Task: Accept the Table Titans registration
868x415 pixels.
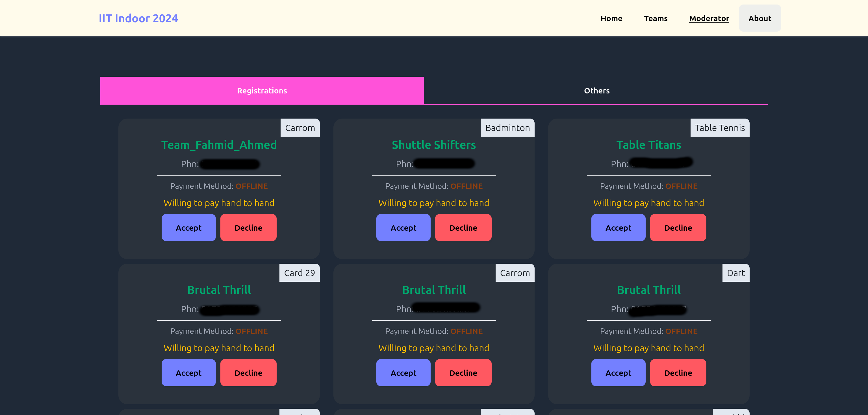Action: tap(618, 228)
